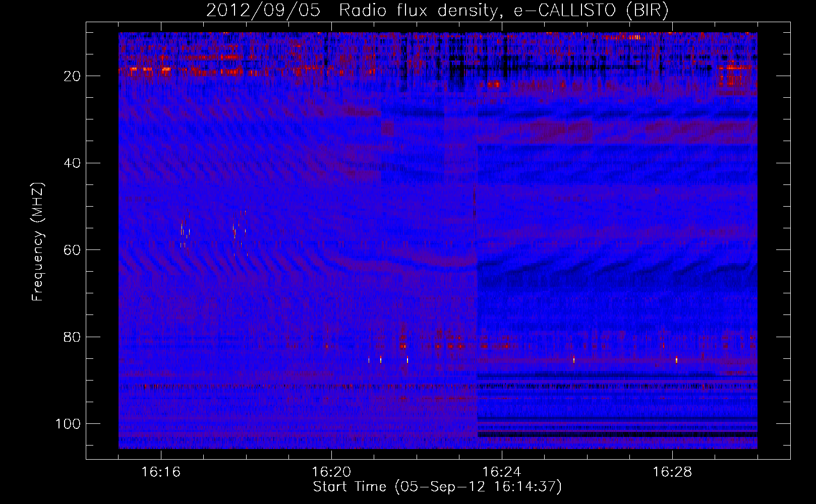Click the 40 frequency tick label
816x504 pixels.
click(72, 163)
